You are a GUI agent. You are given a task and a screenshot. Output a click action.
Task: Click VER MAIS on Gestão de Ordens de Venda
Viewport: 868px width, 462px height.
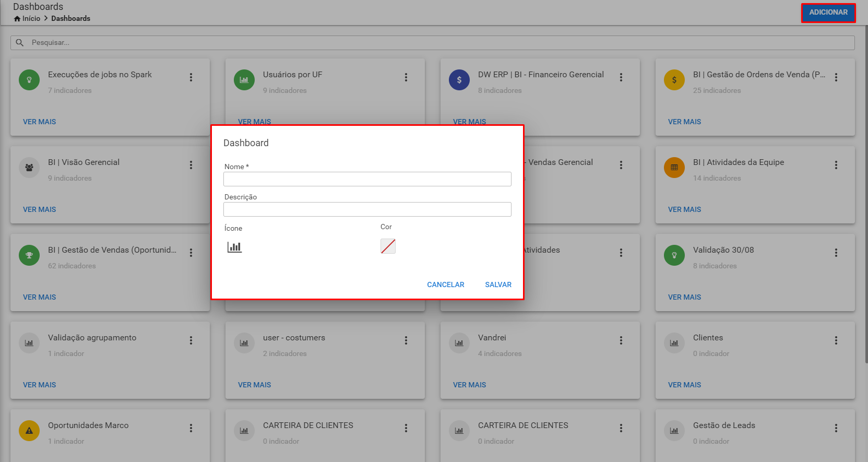pos(685,122)
